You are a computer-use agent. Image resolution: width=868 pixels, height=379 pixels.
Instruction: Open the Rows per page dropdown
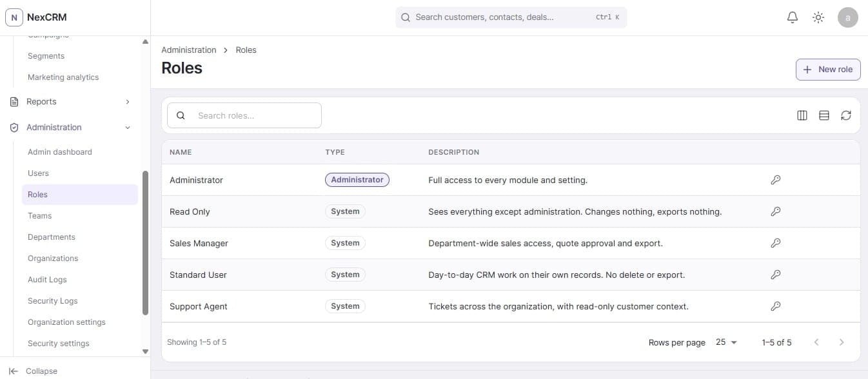(x=726, y=342)
